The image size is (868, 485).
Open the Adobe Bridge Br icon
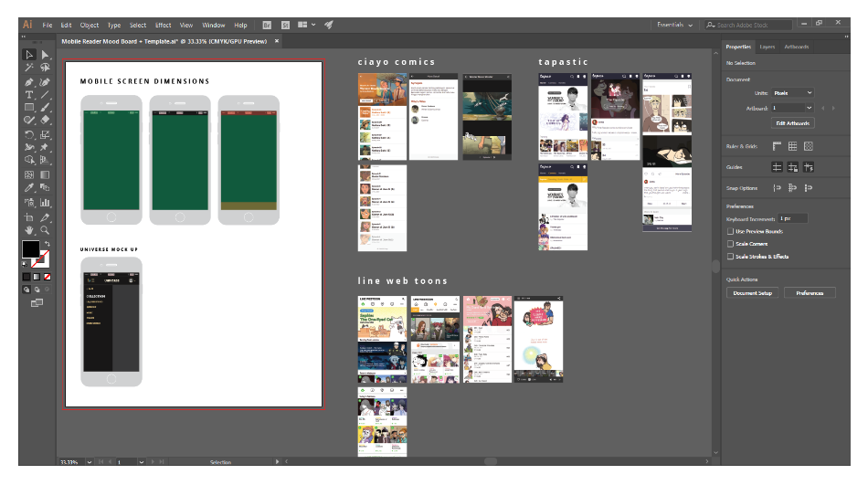[x=267, y=25]
